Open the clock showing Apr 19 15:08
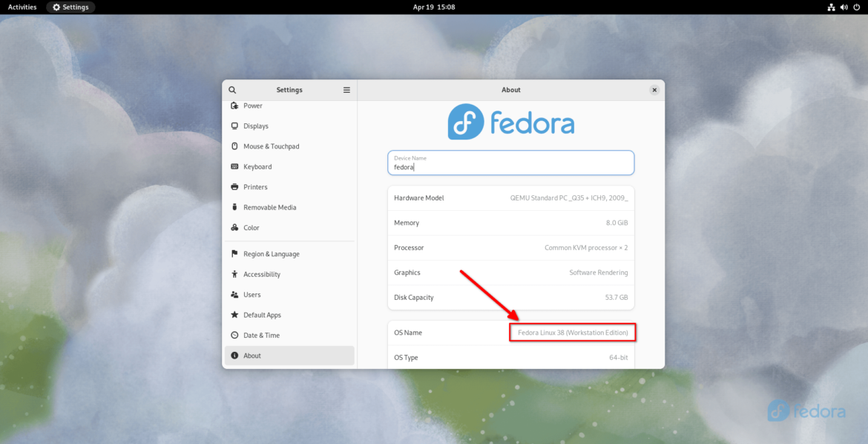 tap(433, 7)
